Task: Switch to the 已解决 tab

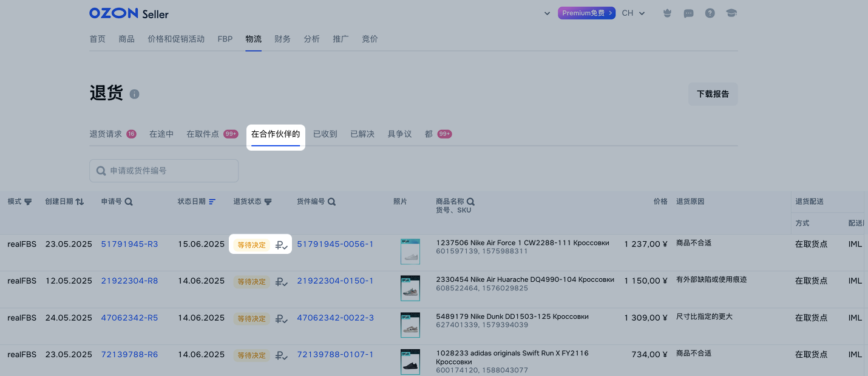Action: (362, 134)
